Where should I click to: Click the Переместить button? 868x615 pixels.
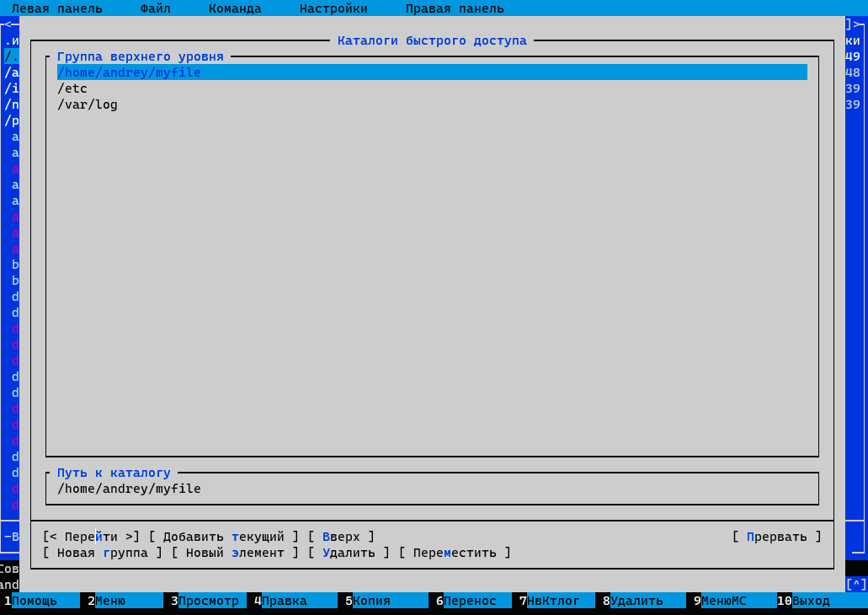point(455,553)
